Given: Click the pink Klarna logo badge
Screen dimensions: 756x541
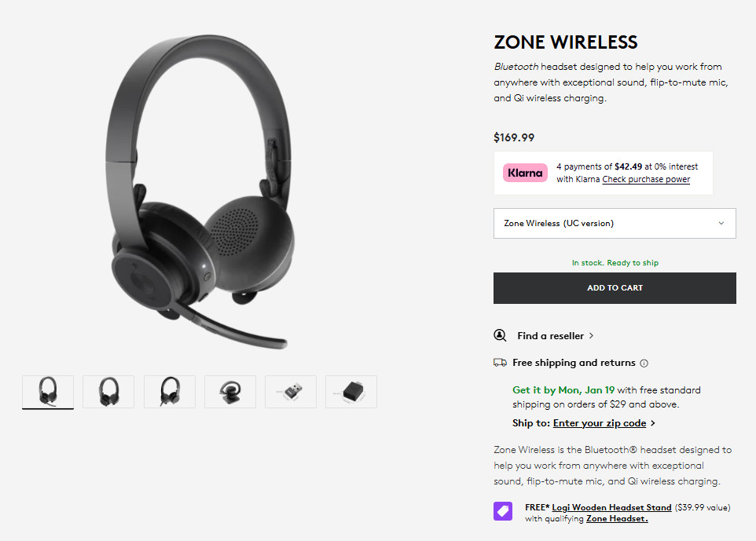Looking at the screenshot, I should point(525,173).
